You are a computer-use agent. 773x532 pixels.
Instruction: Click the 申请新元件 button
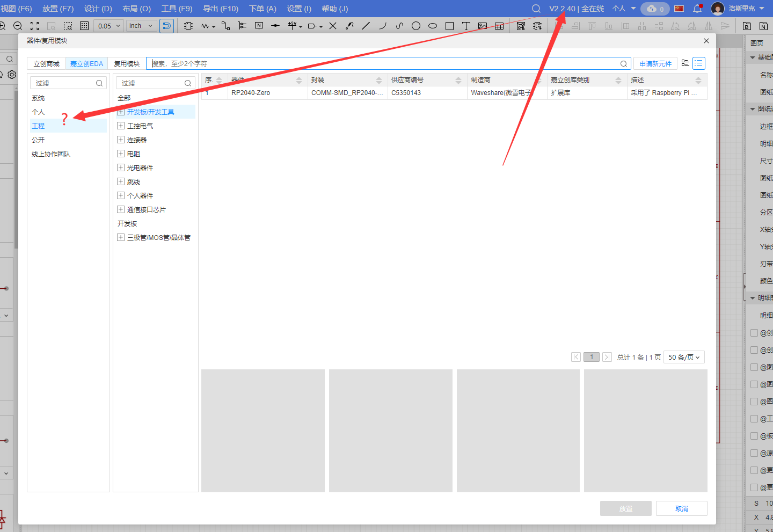(655, 63)
